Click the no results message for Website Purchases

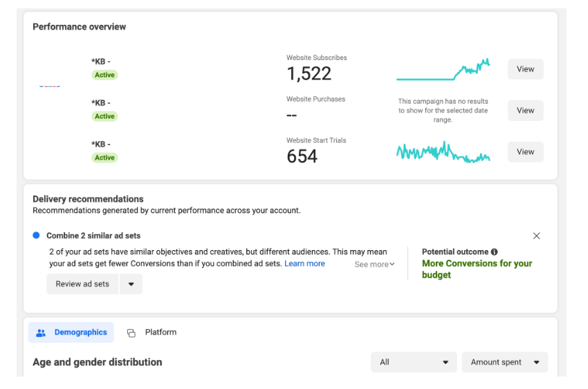tap(443, 111)
